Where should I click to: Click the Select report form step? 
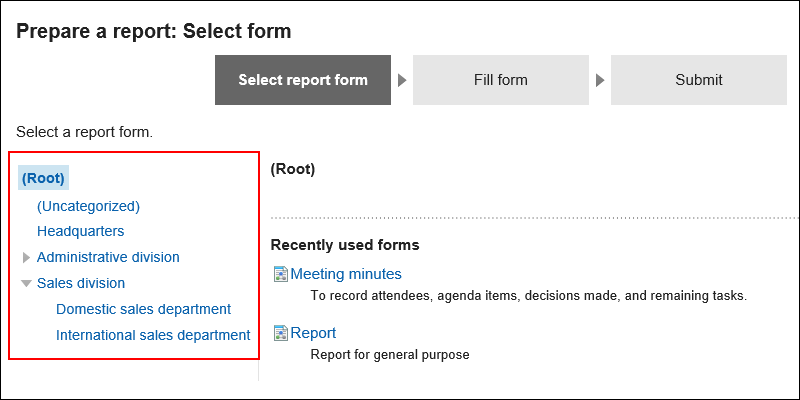click(303, 80)
